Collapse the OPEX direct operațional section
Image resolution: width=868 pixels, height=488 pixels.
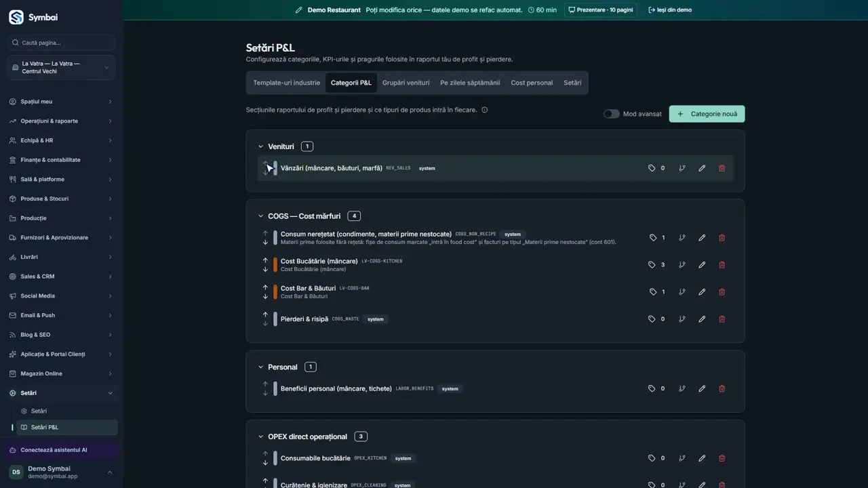pyautogui.click(x=260, y=437)
